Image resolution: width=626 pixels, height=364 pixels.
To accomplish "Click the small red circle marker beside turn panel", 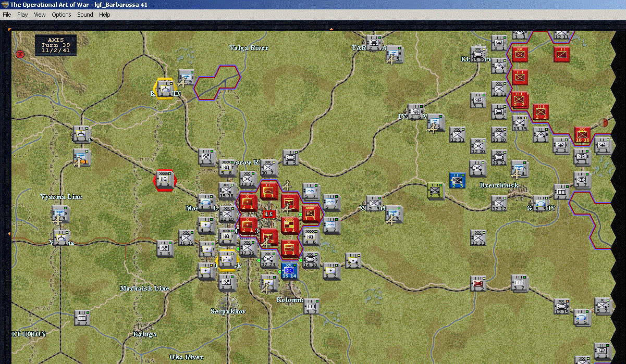I will [20, 54].
